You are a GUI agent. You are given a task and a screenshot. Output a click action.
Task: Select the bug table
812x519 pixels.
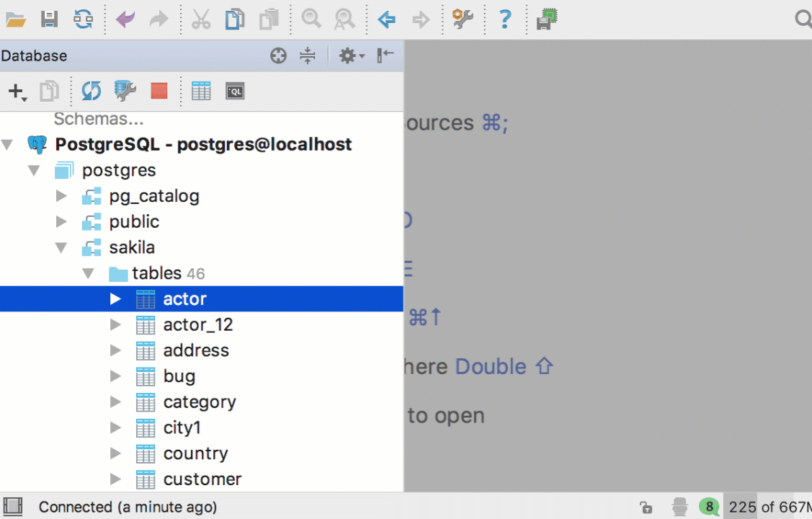202,376
